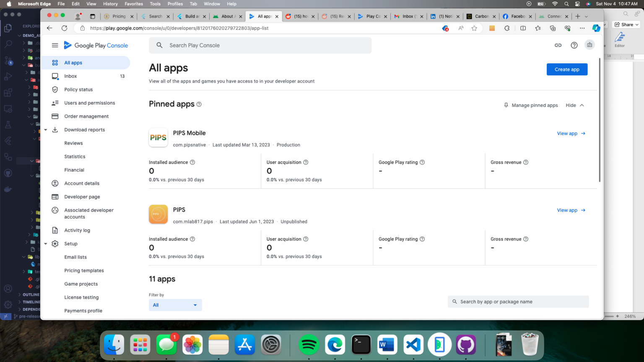Open Spotify from the Dock

(x=309, y=344)
